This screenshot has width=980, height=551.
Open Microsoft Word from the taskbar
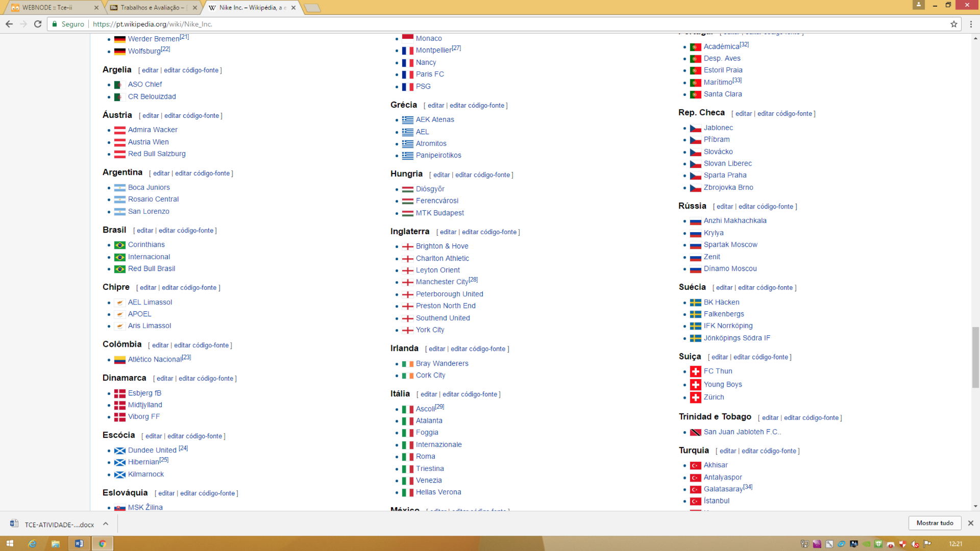coord(79,543)
